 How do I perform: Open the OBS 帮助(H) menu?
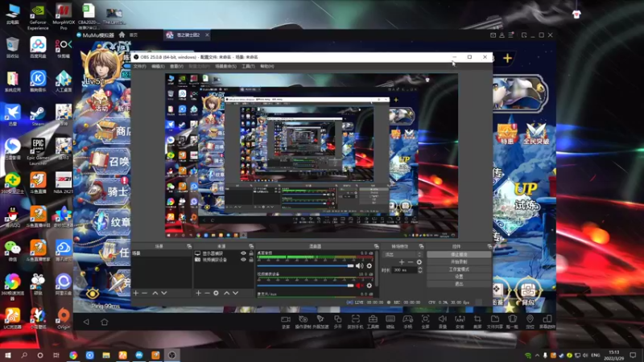click(267, 66)
